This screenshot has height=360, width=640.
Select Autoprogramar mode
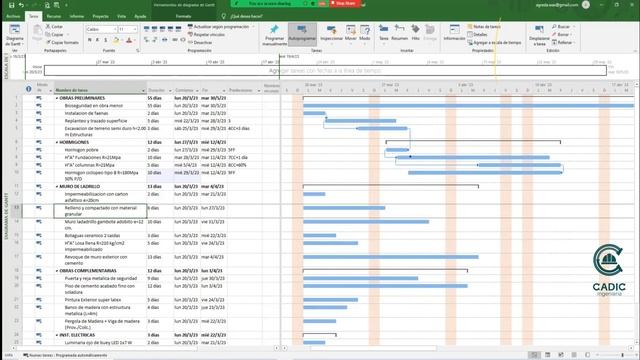[302, 34]
